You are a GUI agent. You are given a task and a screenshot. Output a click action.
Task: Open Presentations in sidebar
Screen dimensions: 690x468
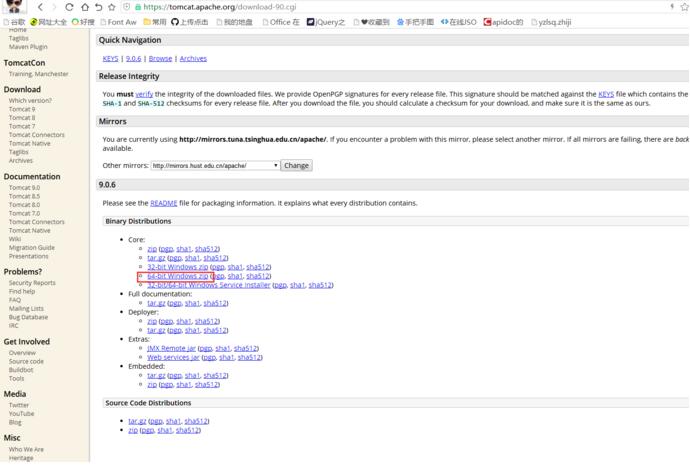coord(29,256)
